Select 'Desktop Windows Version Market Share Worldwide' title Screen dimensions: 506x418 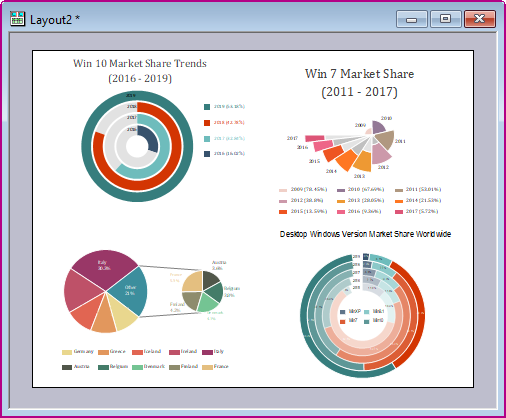coord(365,234)
